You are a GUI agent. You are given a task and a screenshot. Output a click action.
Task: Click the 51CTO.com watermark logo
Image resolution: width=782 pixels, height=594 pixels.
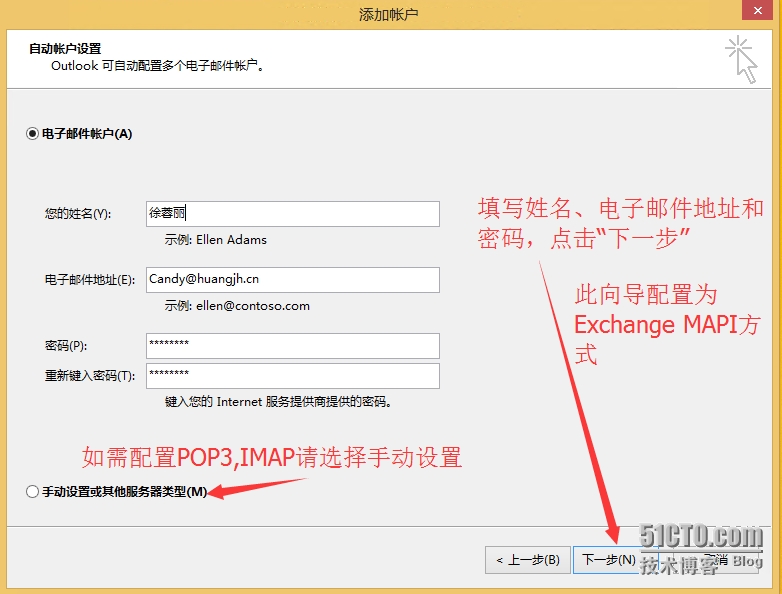point(700,537)
